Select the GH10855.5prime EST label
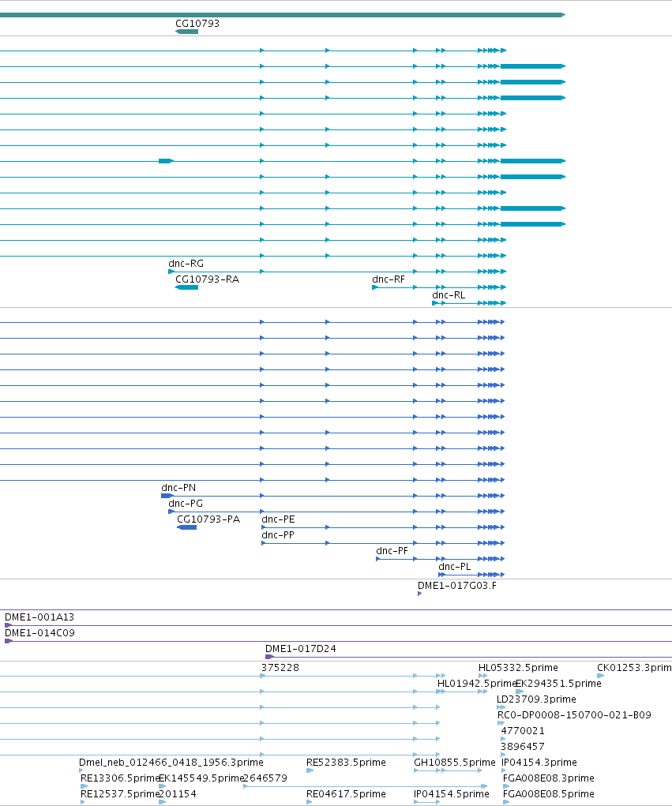This screenshot has width=672, height=806. tap(455, 763)
